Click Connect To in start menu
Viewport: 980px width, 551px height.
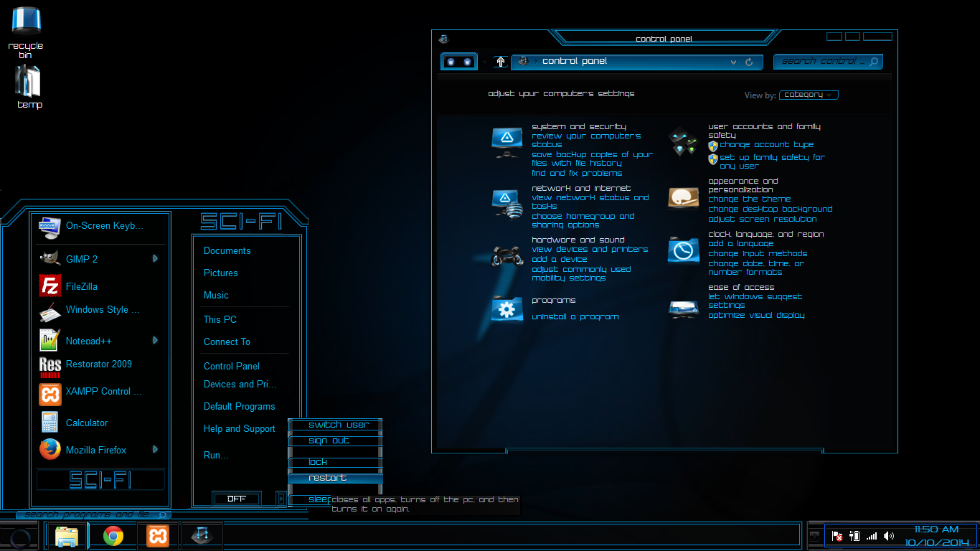tap(227, 342)
